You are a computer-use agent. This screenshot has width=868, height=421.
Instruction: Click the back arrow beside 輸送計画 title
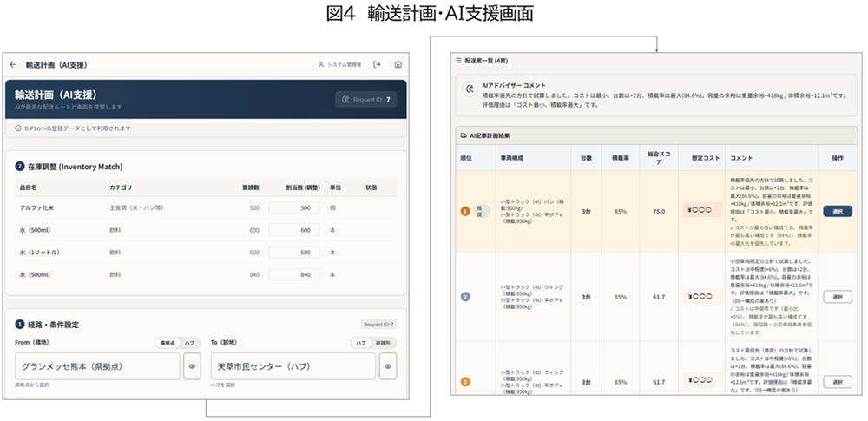click(x=13, y=65)
